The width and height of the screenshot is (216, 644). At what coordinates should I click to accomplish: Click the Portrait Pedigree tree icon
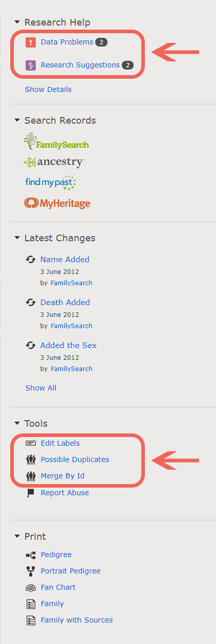31,571
